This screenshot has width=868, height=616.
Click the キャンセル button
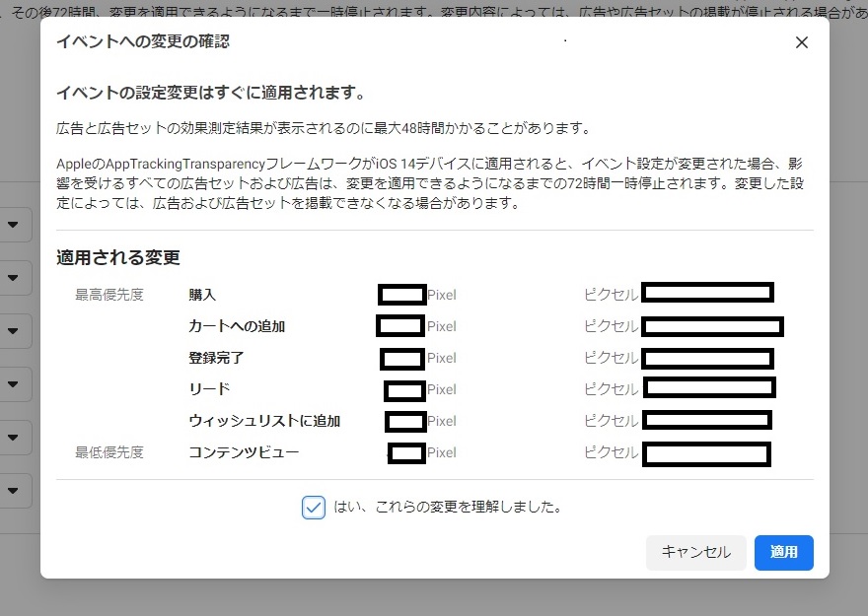[x=695, y=553]
